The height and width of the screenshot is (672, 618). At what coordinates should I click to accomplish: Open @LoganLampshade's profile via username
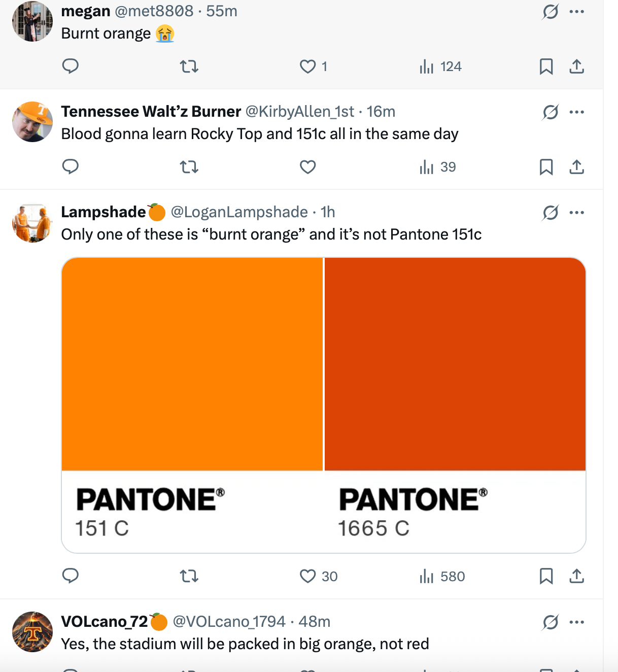238,213
